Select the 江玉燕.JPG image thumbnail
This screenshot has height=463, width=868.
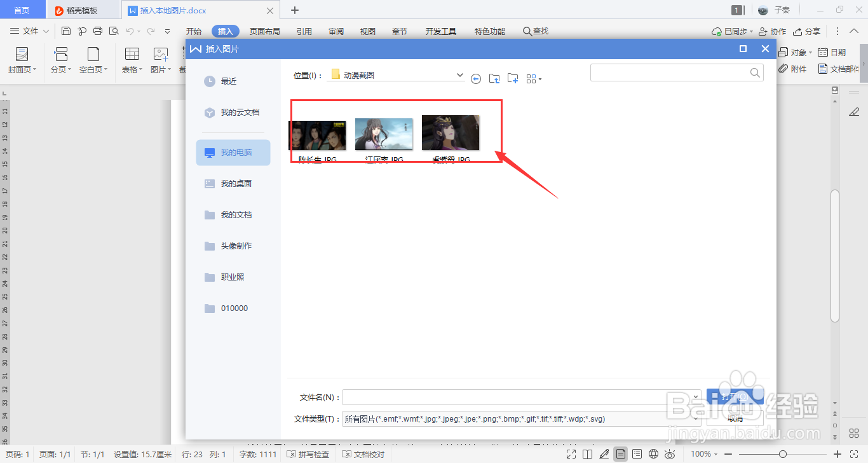pos(384,134)
